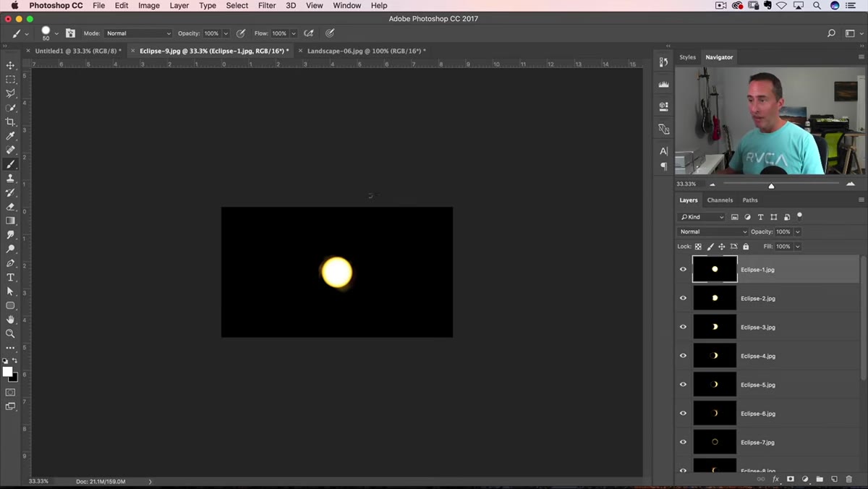Select the Eclipse-3.jpg layer thumbnail

[715, 327]
